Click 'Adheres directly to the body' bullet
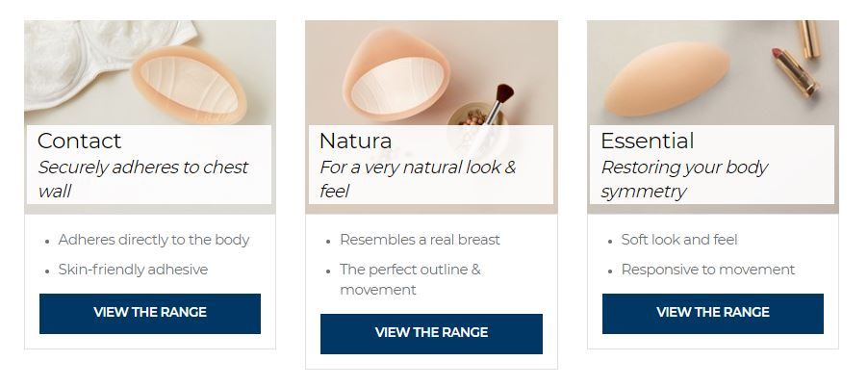 click(x=154, y=240)
